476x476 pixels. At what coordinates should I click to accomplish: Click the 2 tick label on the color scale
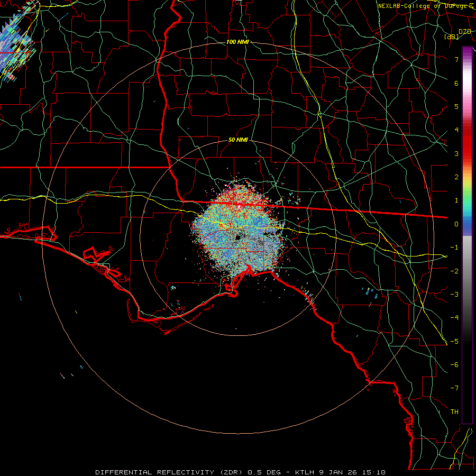pyautogui.click(x=456, y=177)
